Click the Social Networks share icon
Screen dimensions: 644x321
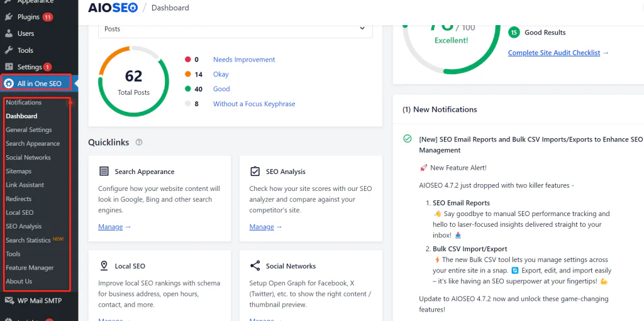tap(255, 266)
